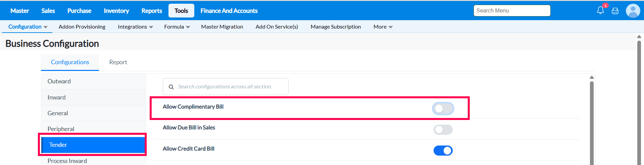Select Peripheral in the configuration sidebar
644x165 pixels.
coord(61,129)
